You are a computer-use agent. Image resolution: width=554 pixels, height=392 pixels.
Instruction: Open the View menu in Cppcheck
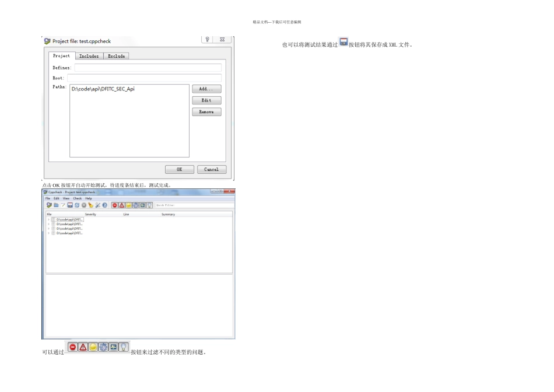[66, 198]
